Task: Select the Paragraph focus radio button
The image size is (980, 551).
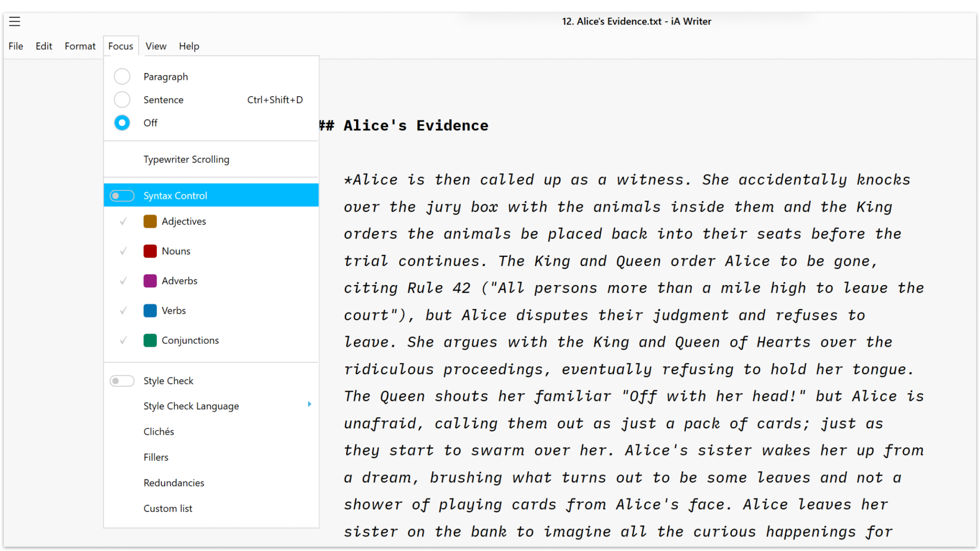Action: coord(122,76)
